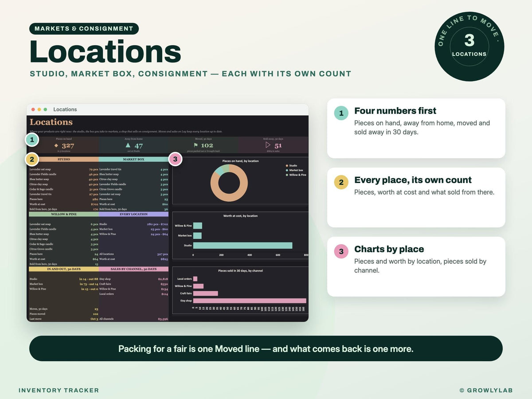Select the orange Studio legend swatch
Viewport: 532px width, 399px height.
(x=287, y=165)
